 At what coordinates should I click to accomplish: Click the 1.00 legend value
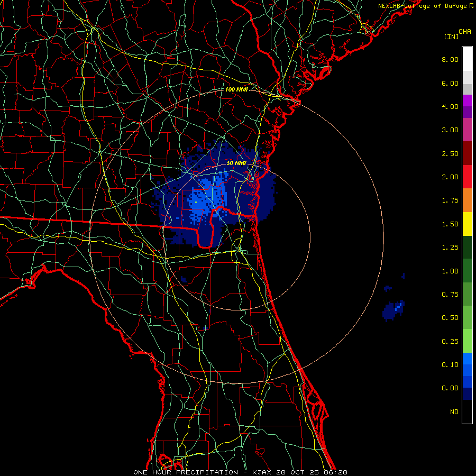(450, 271)
